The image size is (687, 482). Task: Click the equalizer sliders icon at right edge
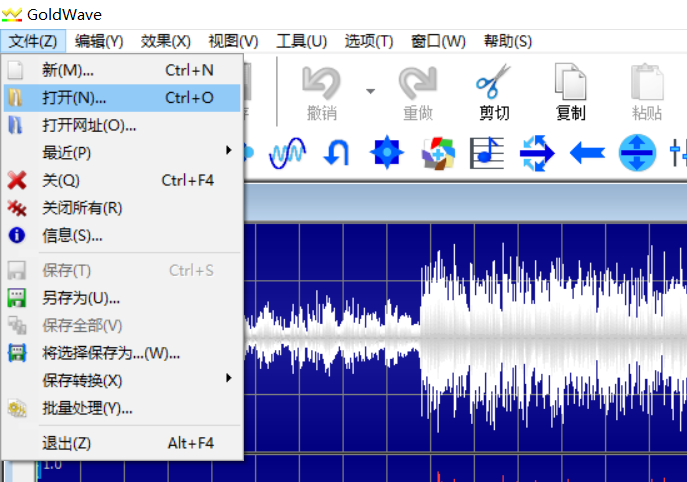pyautogui.click(x=678, y=153)
